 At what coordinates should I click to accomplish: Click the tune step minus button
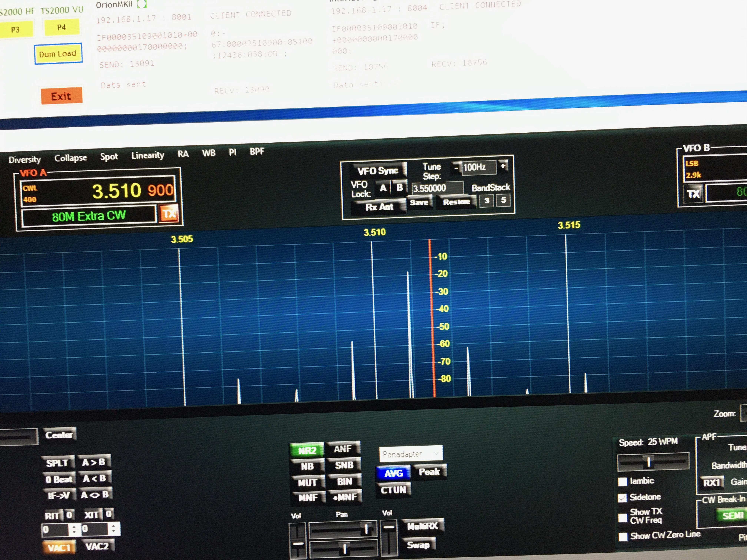point(456,167)
